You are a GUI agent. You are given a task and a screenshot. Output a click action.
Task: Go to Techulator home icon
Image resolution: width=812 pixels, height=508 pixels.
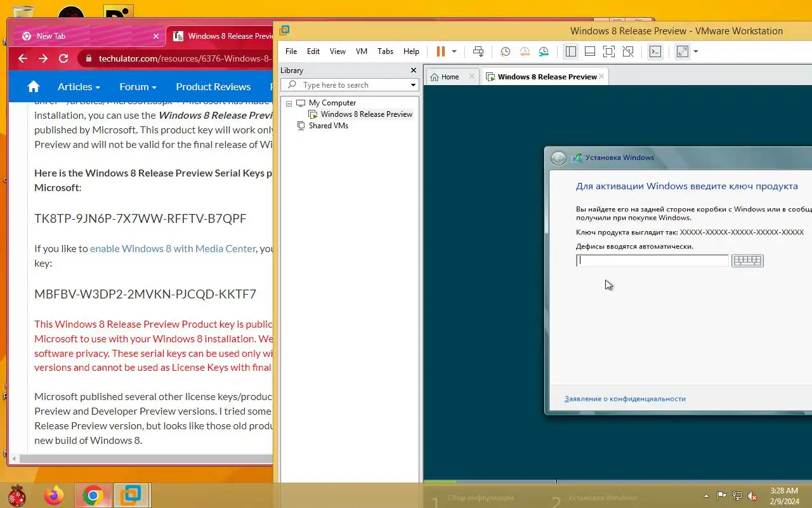point(34,86)
